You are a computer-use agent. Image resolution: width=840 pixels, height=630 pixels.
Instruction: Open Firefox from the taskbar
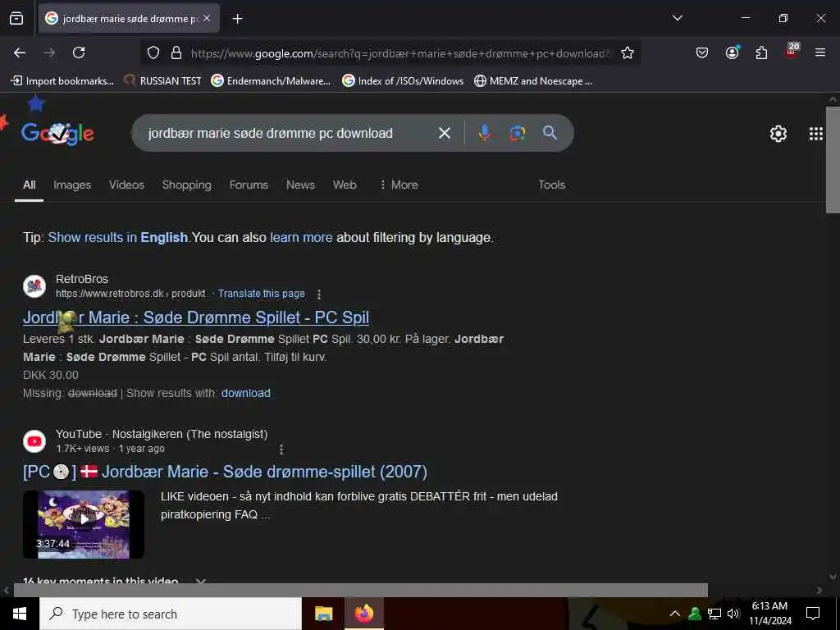tap(363, 614)
